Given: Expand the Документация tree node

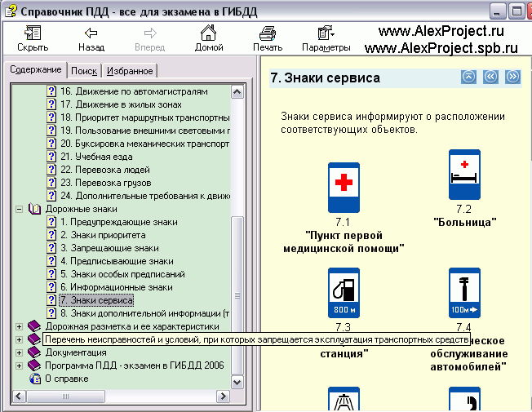Looking at the screenshot, I should (20, 353).
